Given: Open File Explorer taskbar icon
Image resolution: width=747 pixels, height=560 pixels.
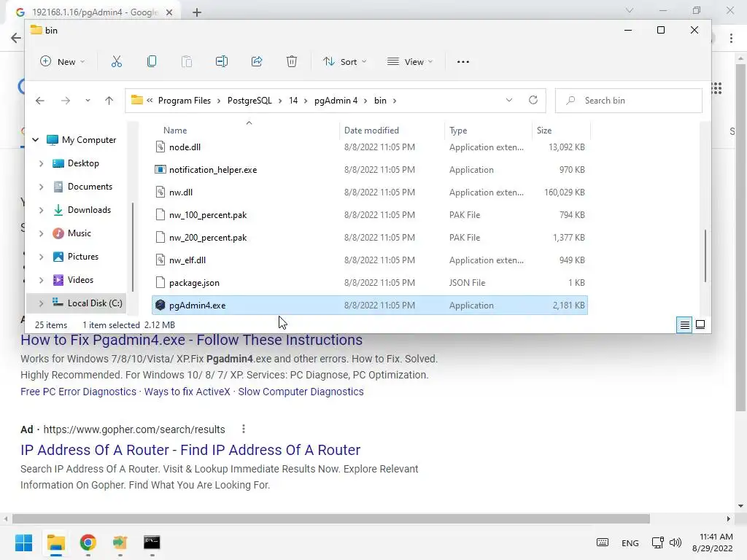Looking at the screenshot, I should point(56,542).
